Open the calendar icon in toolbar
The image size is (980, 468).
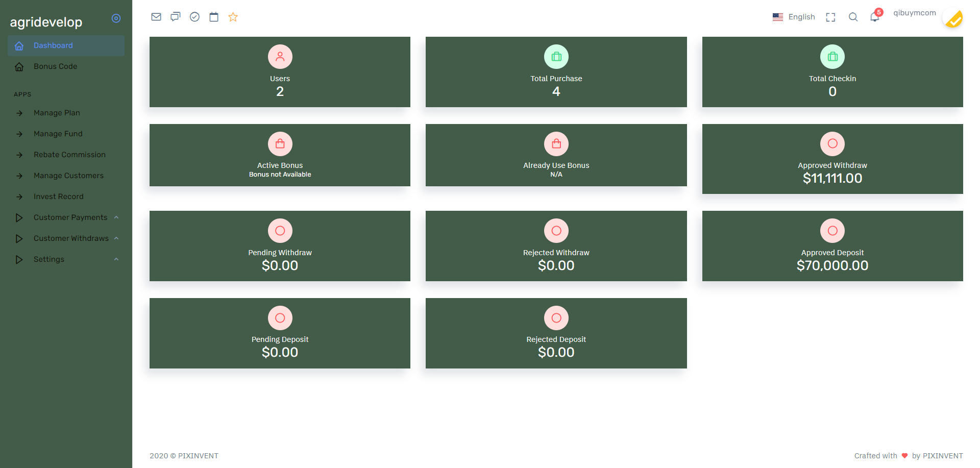(214, 17)
